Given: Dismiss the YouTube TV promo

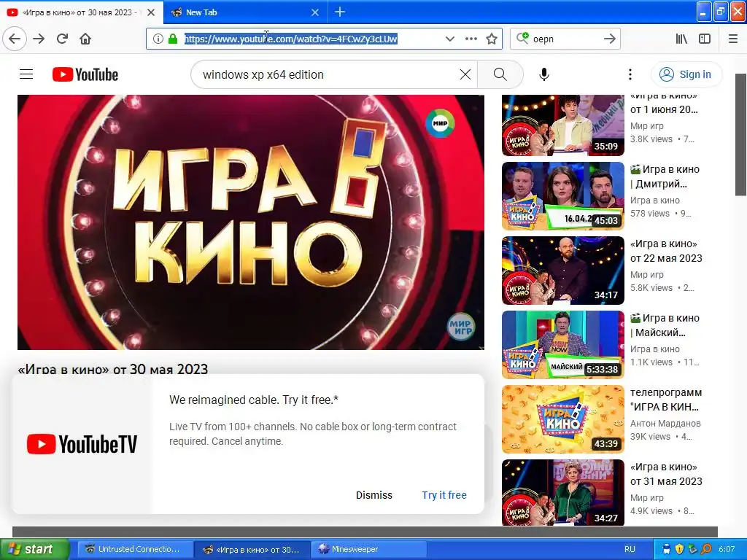Looking at the screenshot, I should [374, 495].
